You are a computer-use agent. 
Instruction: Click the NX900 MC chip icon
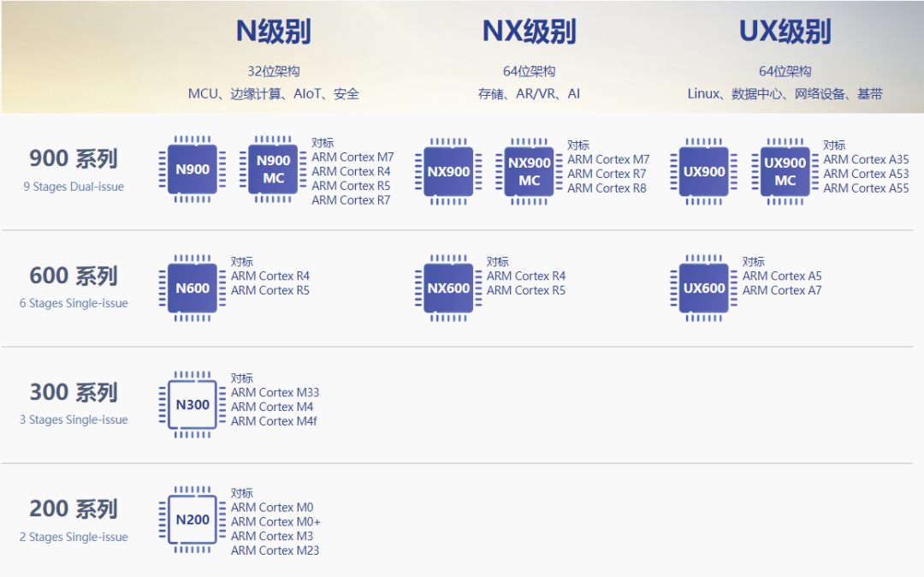530,171
